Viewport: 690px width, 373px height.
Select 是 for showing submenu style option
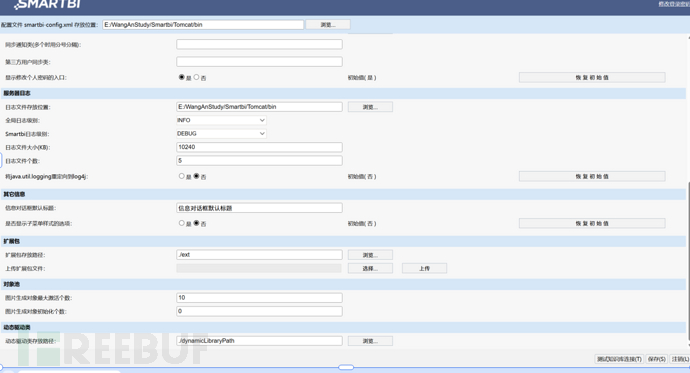pyautogui.click(x=181, y=223)
